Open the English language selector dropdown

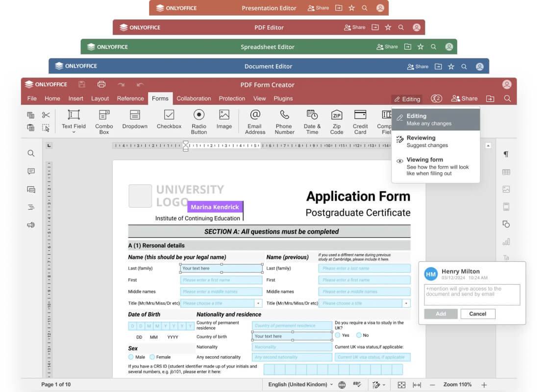(x=300, y=384)
